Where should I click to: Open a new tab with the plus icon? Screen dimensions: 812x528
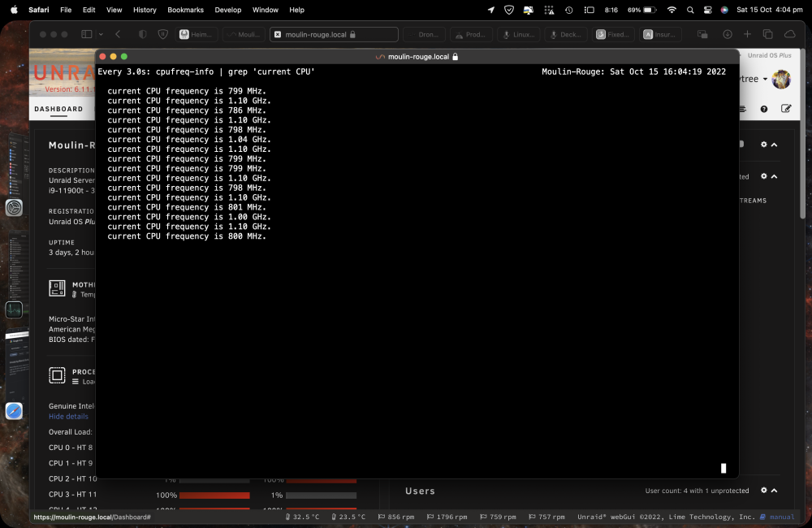coord(747,34)
